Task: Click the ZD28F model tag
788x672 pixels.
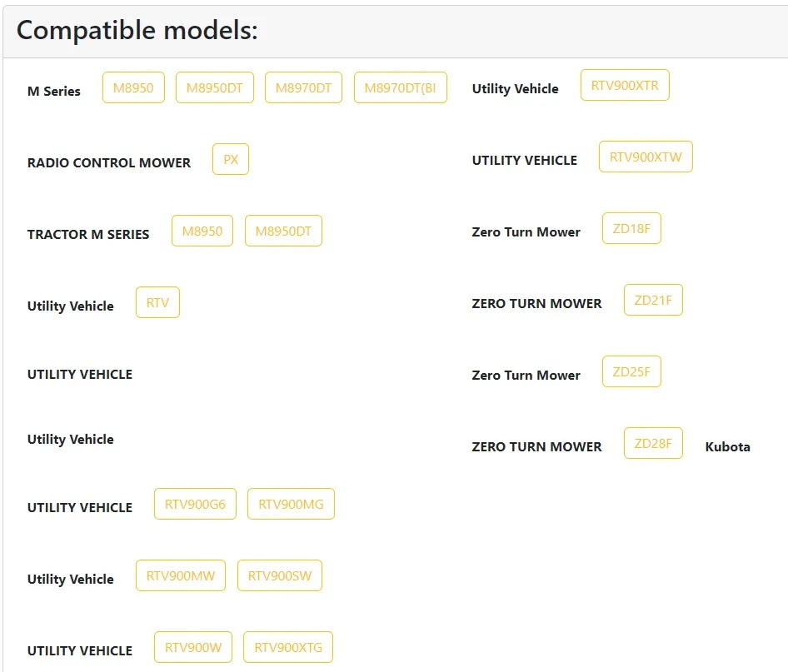Action: click(x=653, y=443)
